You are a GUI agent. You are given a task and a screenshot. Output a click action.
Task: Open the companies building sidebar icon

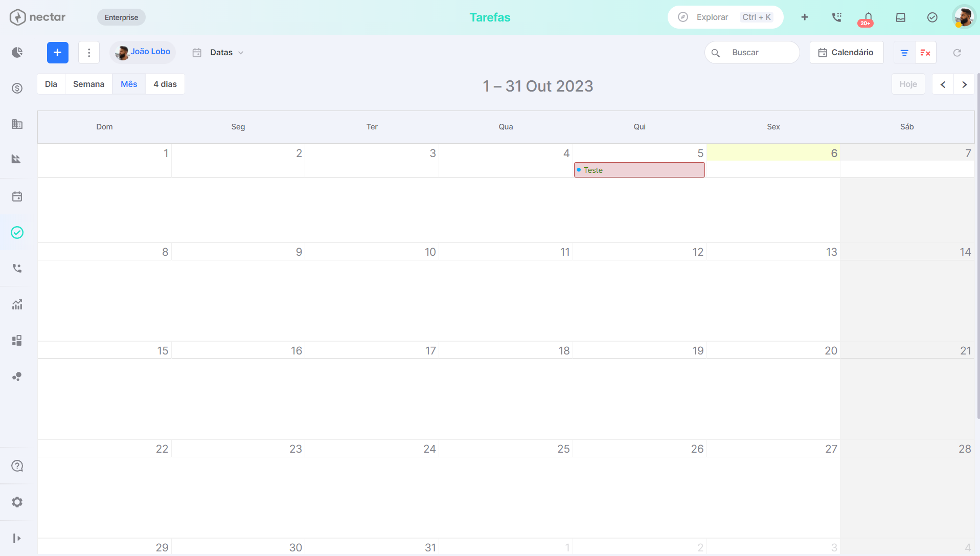[17, 124]
